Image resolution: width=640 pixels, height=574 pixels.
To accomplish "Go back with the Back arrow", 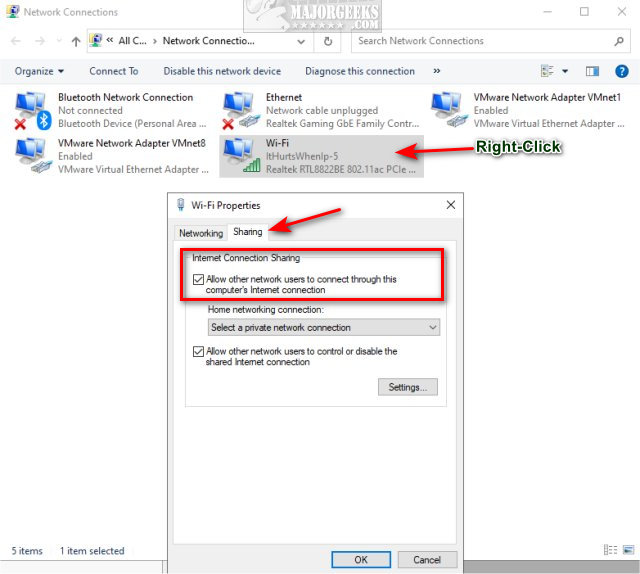I will pyautogui.click(x=16, y=41).
